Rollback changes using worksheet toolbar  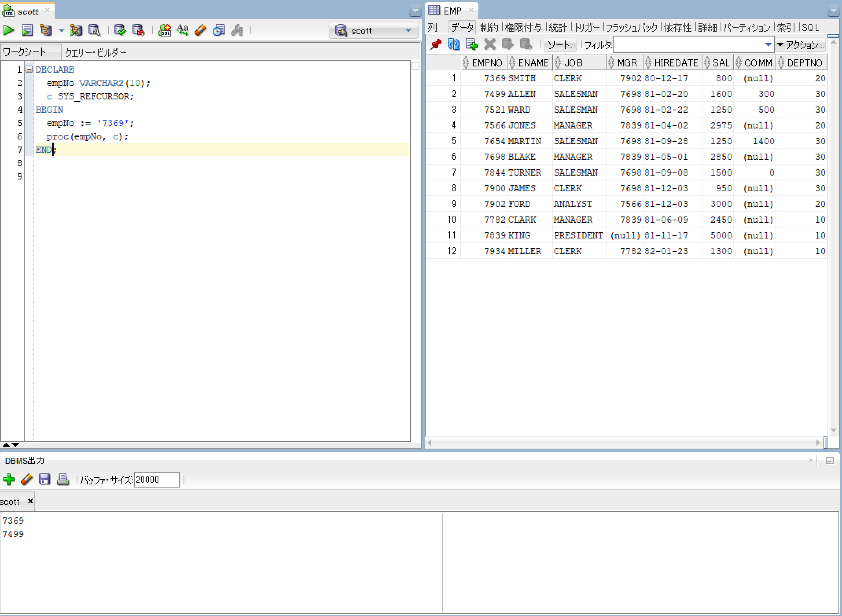point(138,30)
